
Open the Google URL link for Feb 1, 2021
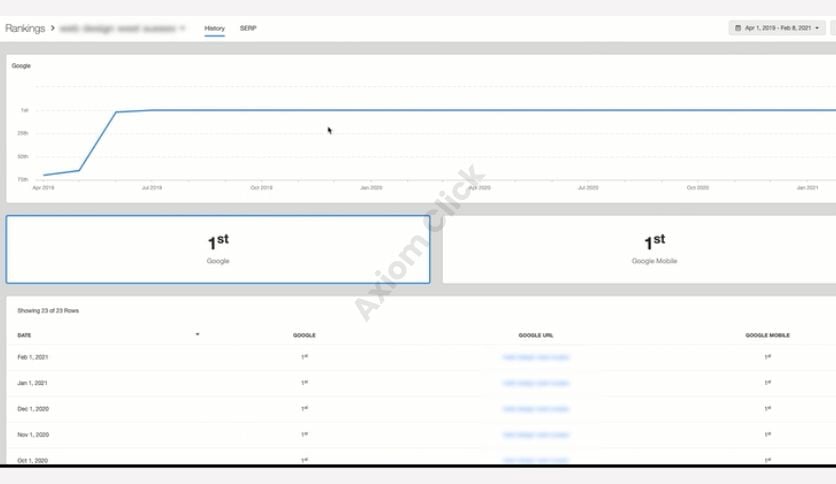536,357
